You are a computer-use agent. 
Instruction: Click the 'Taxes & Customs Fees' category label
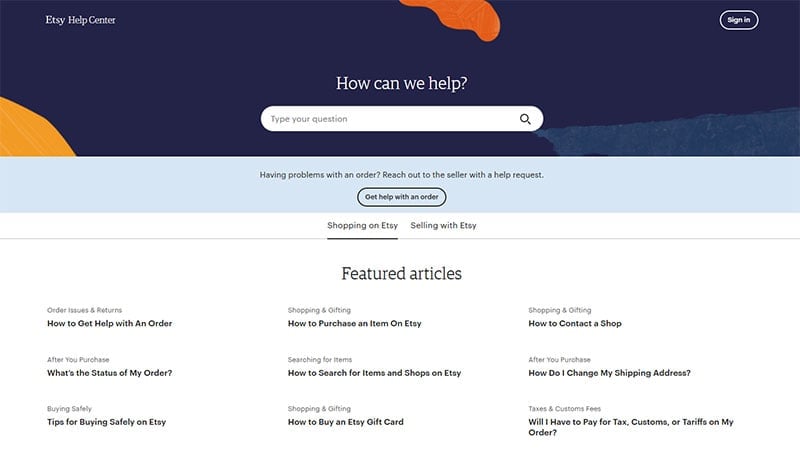coord(565,408)
